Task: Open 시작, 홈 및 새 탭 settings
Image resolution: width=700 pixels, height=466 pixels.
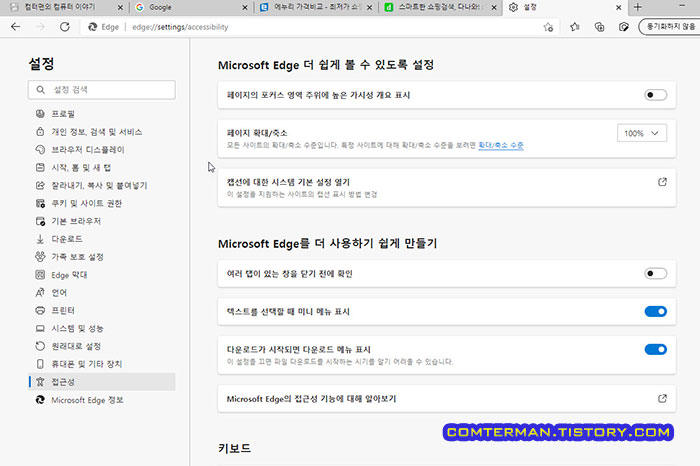Action: pyautogui.click(x=102, y=167)
